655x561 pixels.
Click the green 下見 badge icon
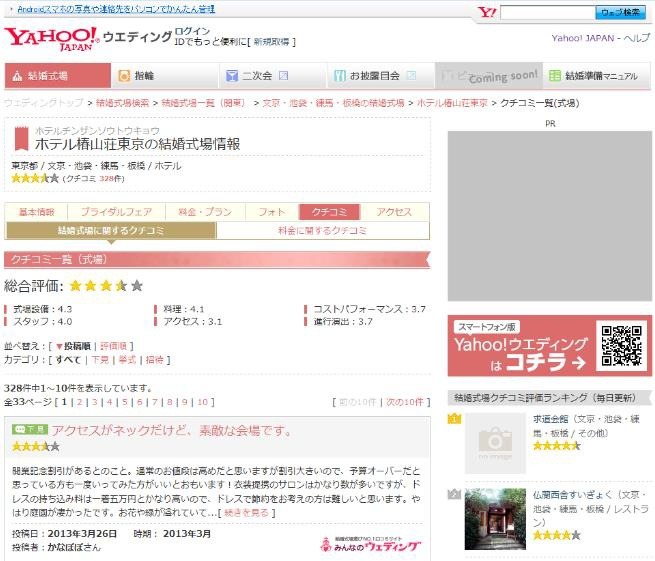[x=30, y=429]
